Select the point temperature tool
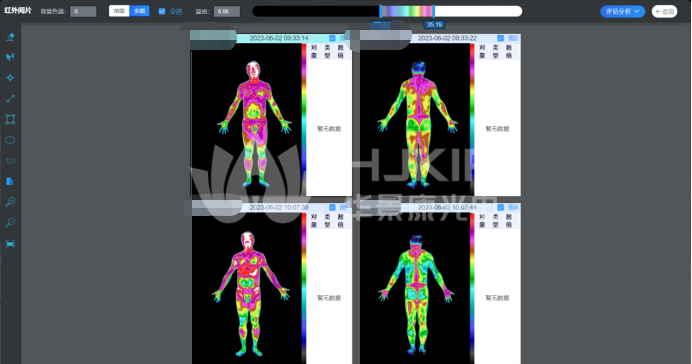The image size is (692, 364). 10,78
